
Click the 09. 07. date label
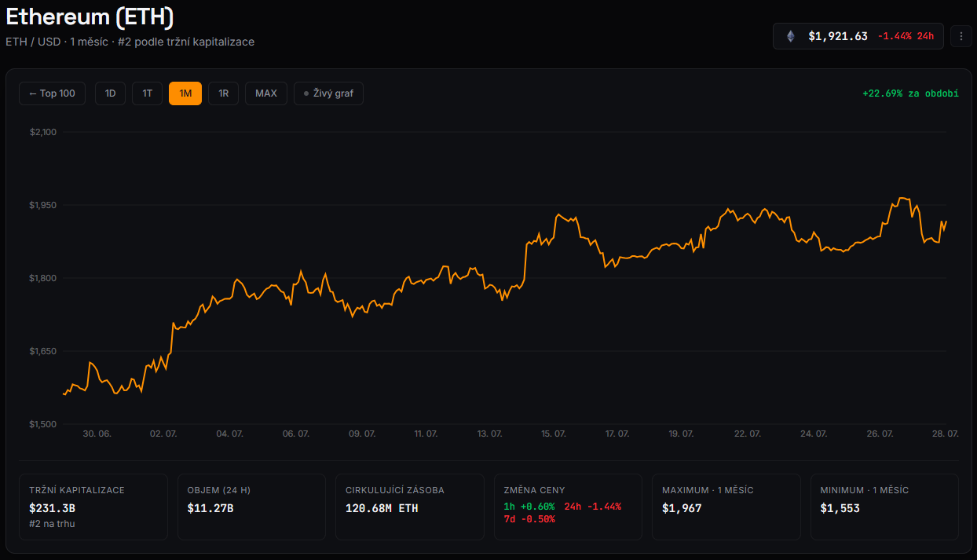tap(362, 434)
